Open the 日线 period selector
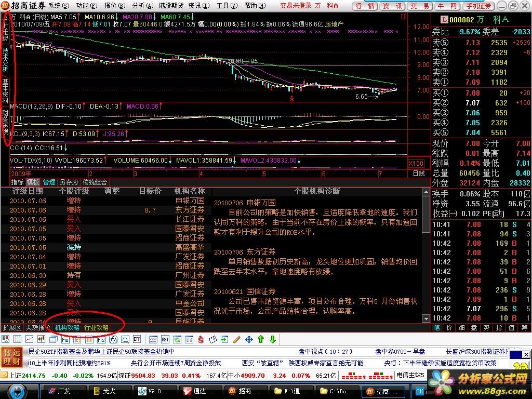Image resolution: width=532 pixels, height=399 pixels. coord(419,174)
